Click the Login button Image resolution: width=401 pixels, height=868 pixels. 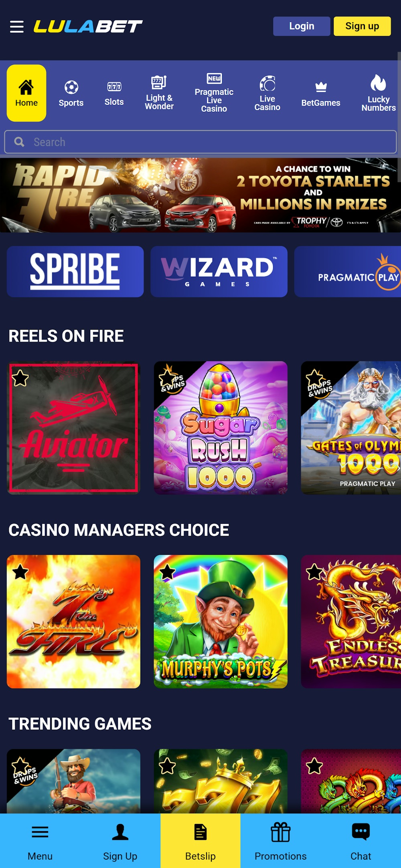(302, 26)
